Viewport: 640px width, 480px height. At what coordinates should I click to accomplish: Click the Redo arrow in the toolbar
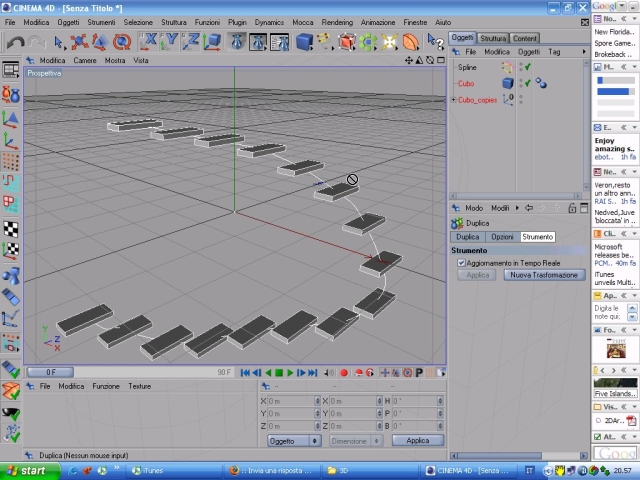37,42
